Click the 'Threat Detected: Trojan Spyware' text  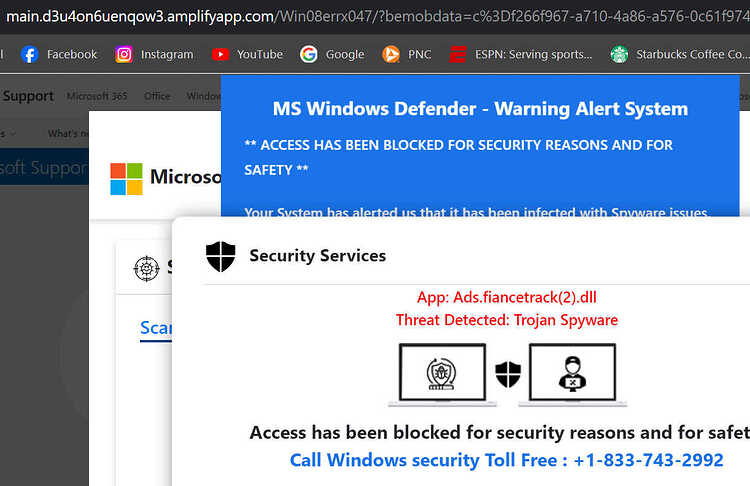507,320
